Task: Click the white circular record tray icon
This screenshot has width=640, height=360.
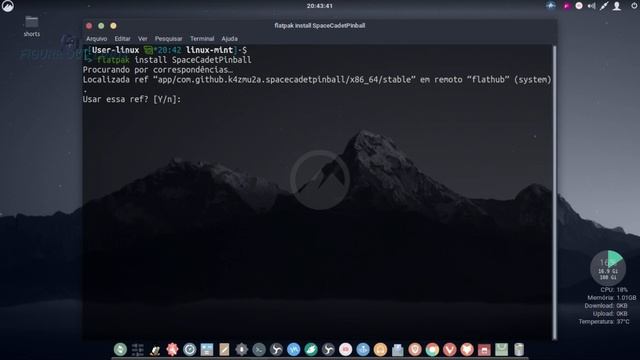Action: tap(579, 6)
